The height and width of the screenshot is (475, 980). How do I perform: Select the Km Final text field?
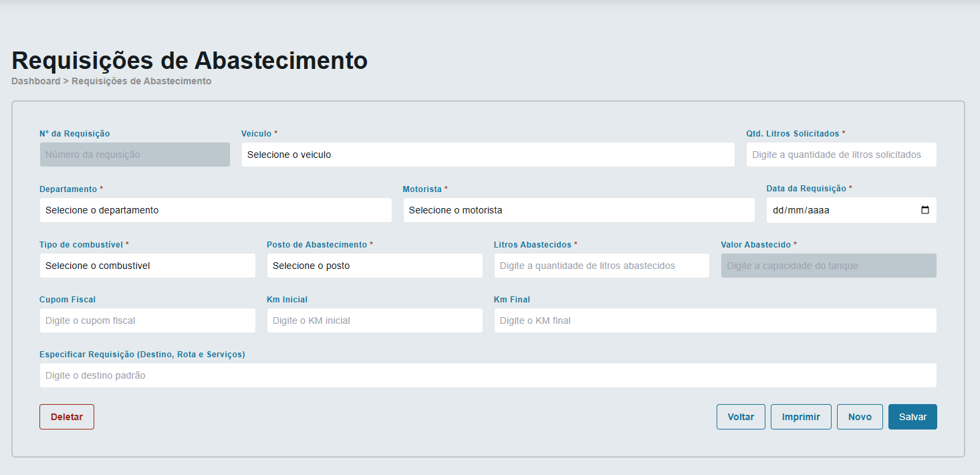[715, 320]
